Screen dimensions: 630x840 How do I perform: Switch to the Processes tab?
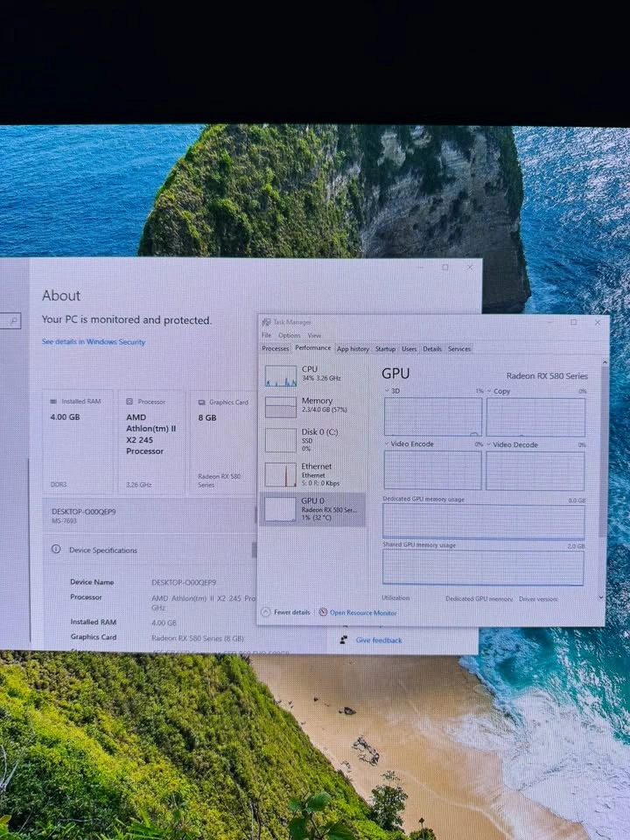pos(276,348)
